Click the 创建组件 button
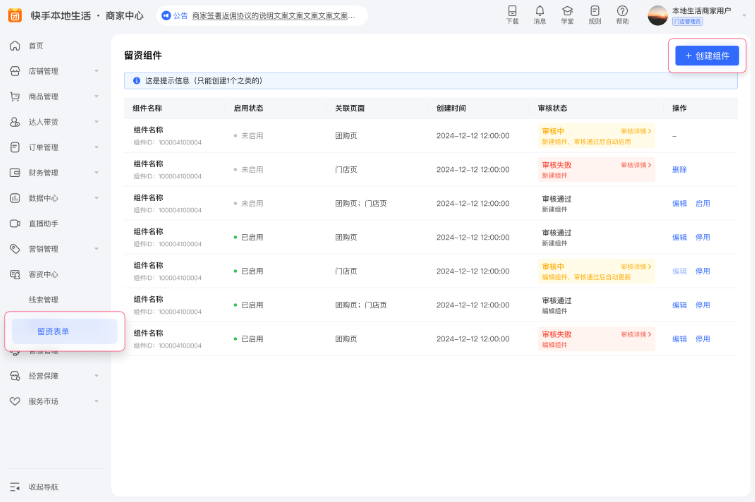 (x=707, y=56)
